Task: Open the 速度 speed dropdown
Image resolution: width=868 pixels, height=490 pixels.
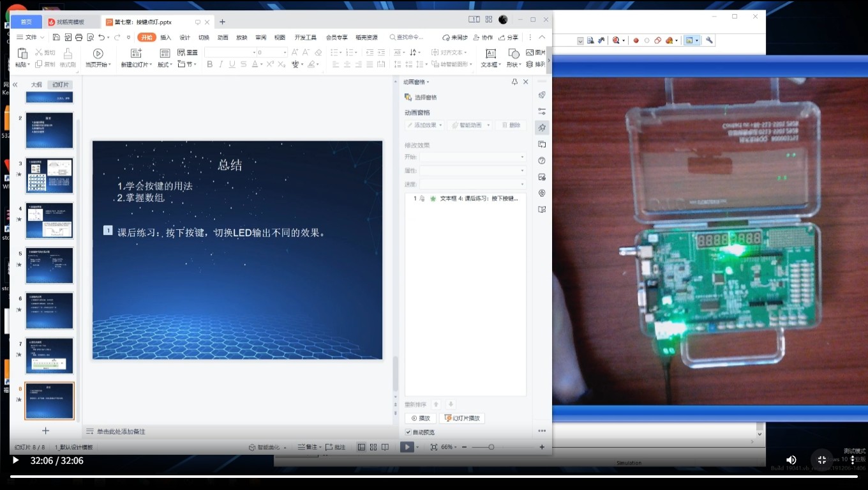Action: 472,184
